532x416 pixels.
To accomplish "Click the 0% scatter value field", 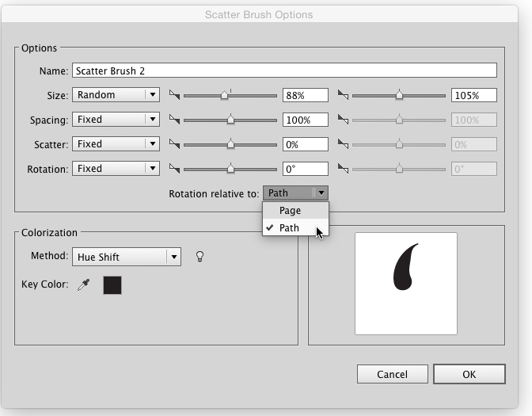I will pyautogui.click(x=306, y=144).
